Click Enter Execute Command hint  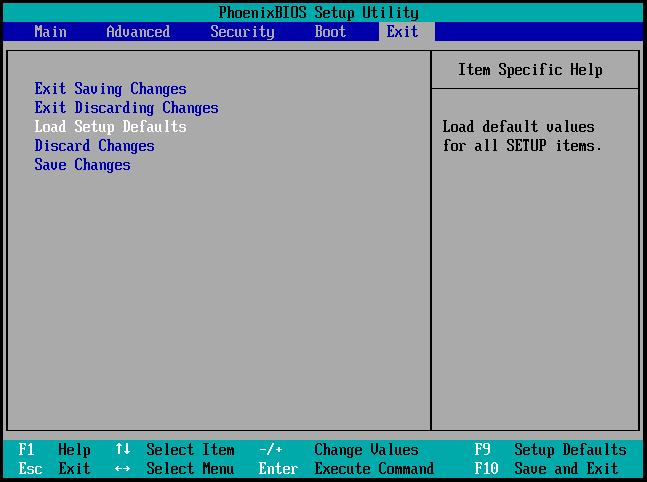[x=347, y=468]
